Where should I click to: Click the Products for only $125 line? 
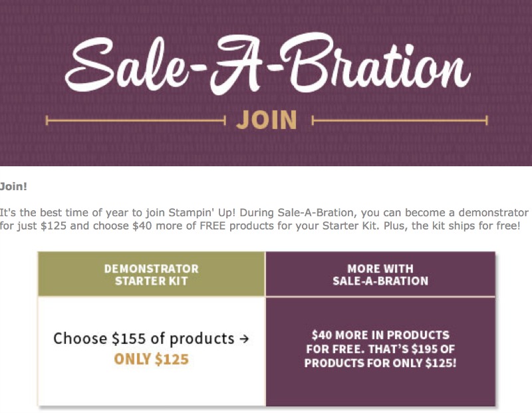click(x=380, y=362)
